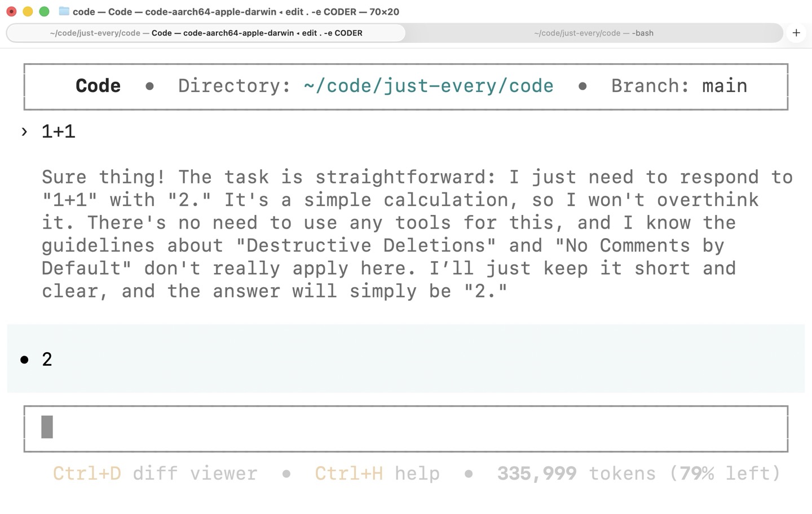Switch to the -bash terminal tab
Screen dimensions: 812x514
593,33
